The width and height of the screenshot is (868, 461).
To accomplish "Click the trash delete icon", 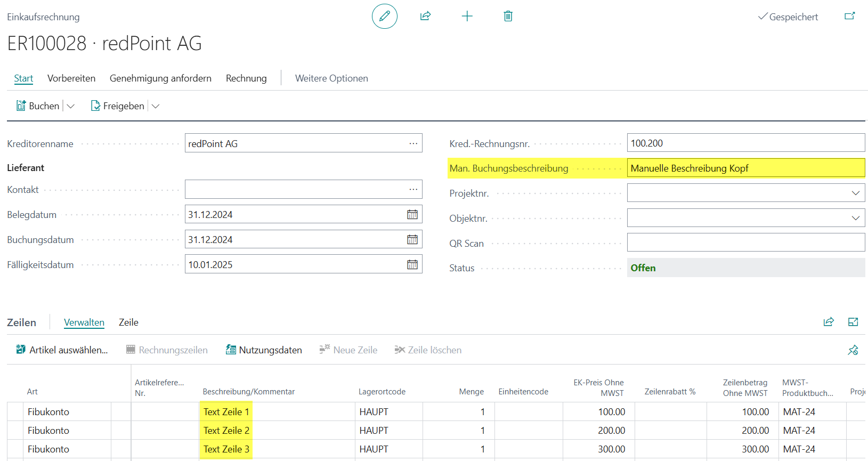I will click(x=508, y=16).
